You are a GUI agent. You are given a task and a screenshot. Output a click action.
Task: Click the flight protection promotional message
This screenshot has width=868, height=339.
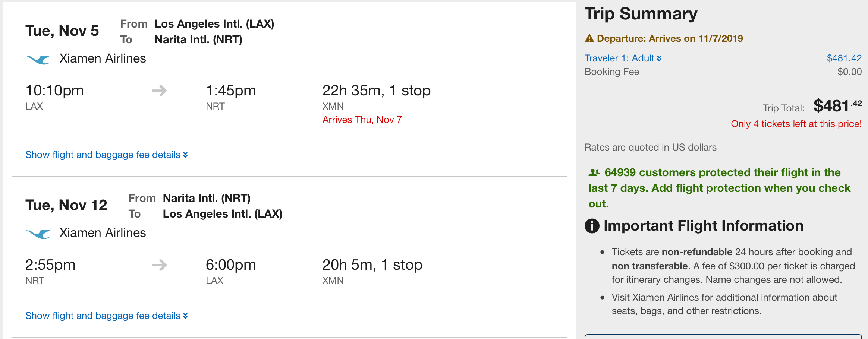pos(719,188)
